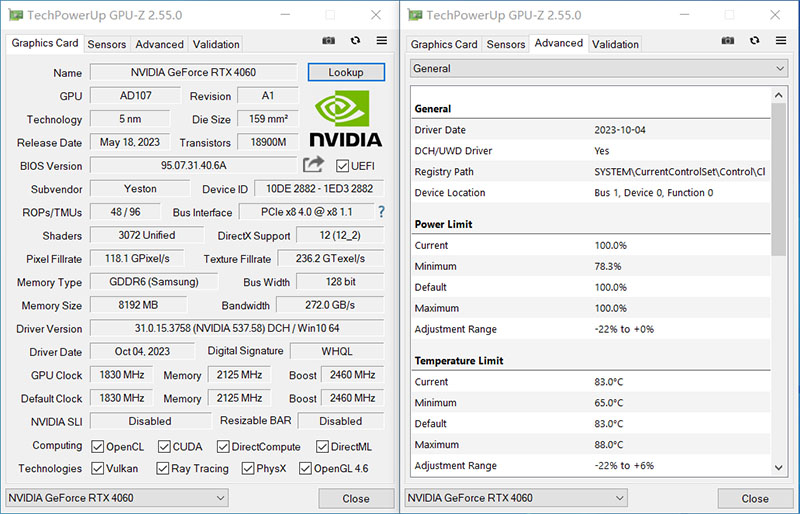Viewport: 800px width, 514px height.
Task: Select the Device Location row
Action: (x=591, y=192)
